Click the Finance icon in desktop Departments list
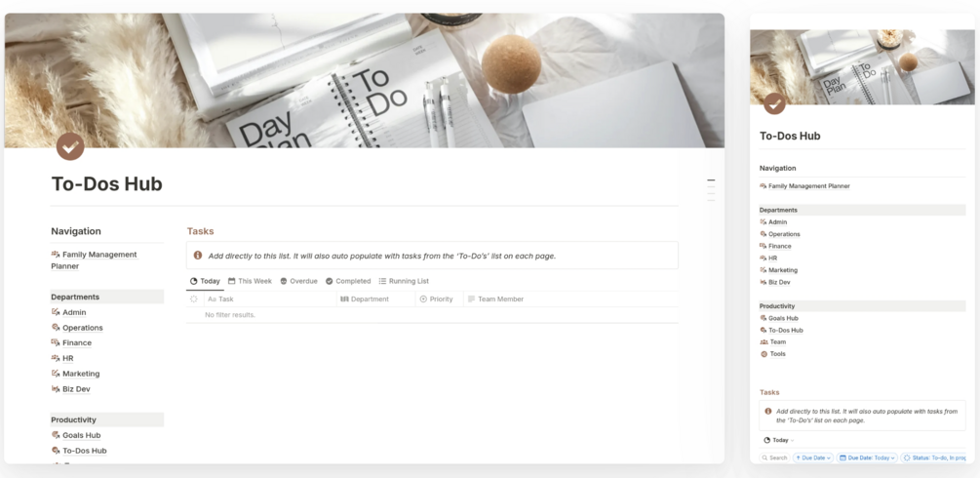This screenshot has height=478, width=980. pos(56,342)
